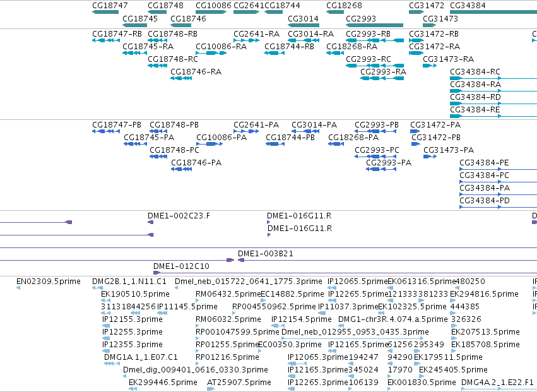Click the AT25907.5prime EST label
537x392 pixels.
pyautogui.click(x=239, y=383)
